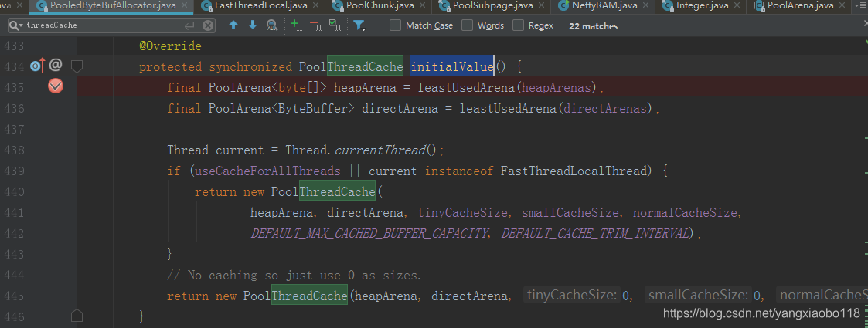Click useCacheForAllThreads in the if condition
Viewport: 868px width, 328px height.
point(267,171)
